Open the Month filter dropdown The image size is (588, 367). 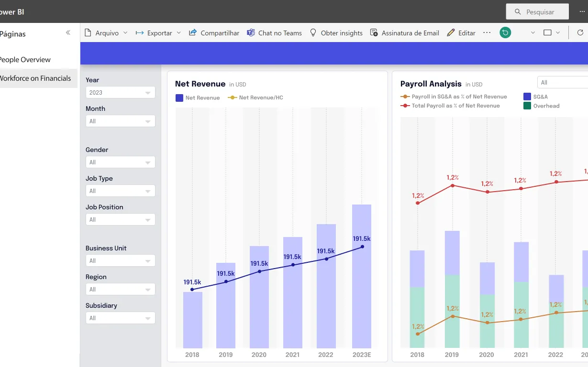121,121
